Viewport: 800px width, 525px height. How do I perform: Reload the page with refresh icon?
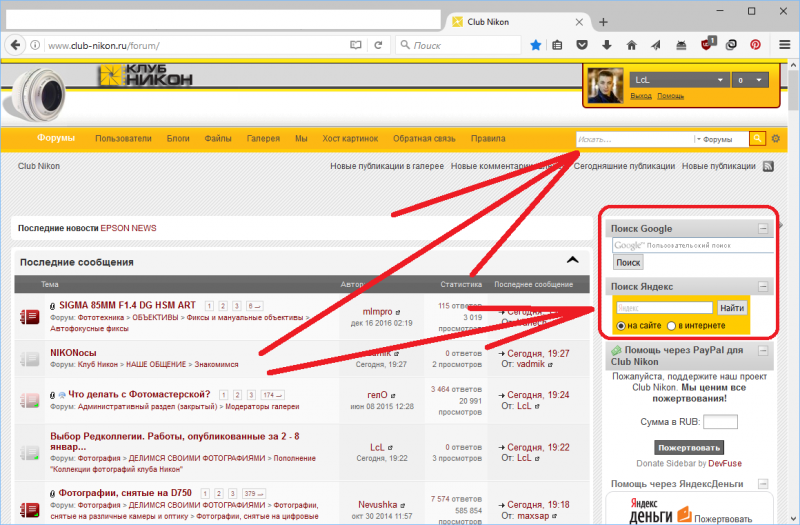tap(378, 45)
